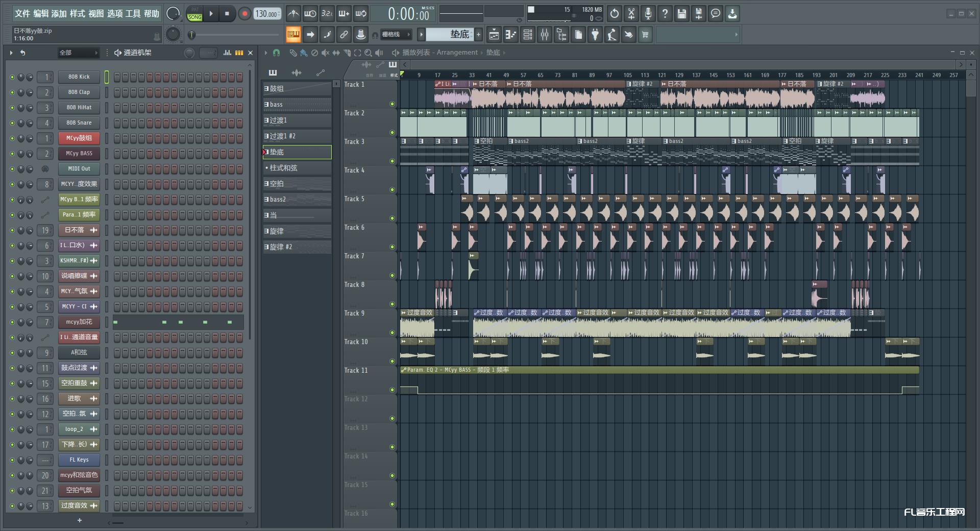This screenshot has width=980, height=531.
Task: Start playback with the play button
Action: tap(211, 14)
